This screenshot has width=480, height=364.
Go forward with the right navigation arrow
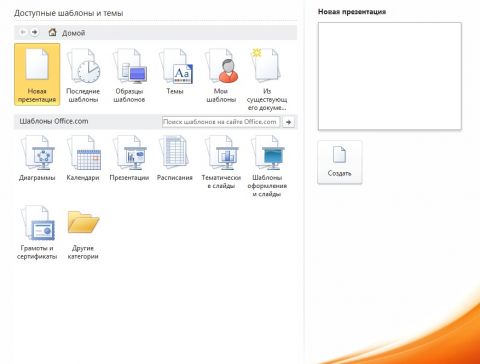click(x=34, y=32)
